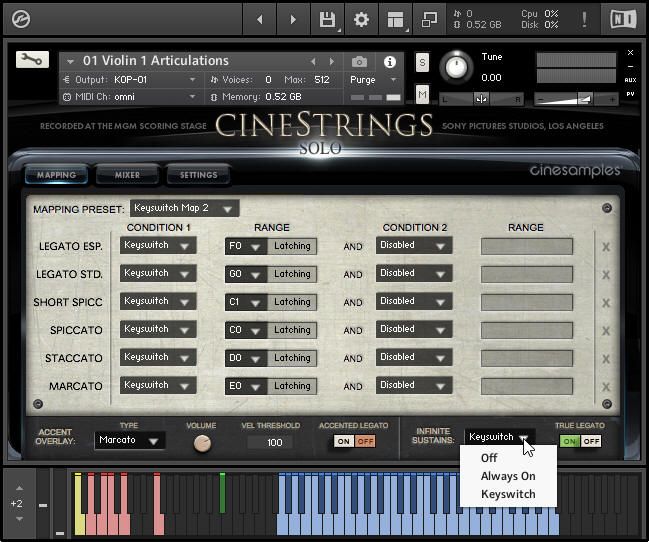
Task: Click the D0 key range dropdown
Action: click(246, 358)
